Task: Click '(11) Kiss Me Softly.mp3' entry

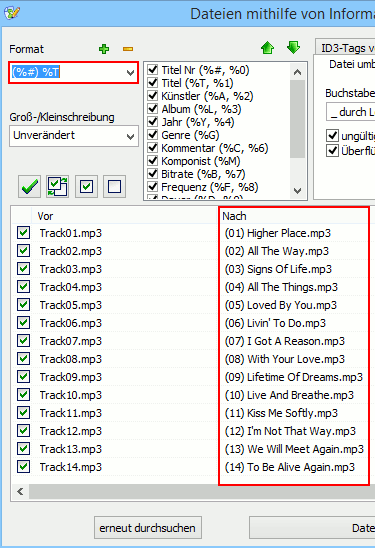Action: tap(281, 413)
